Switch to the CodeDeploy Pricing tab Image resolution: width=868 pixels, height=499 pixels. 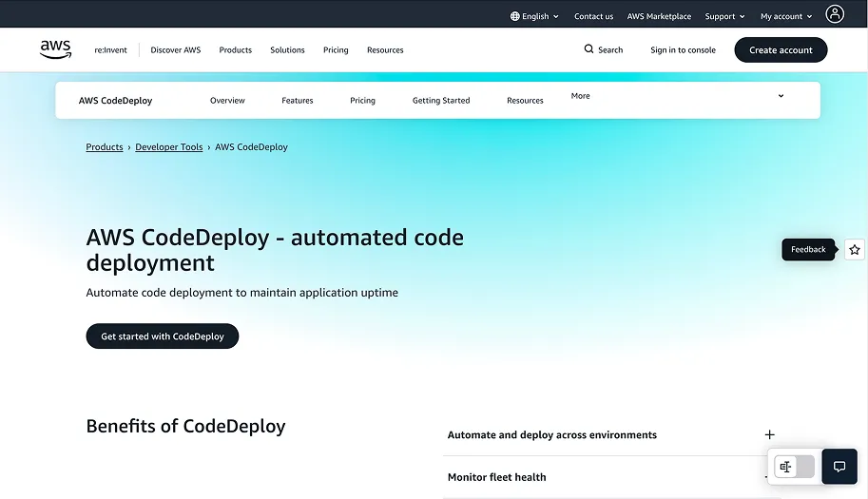pos(362,100)
